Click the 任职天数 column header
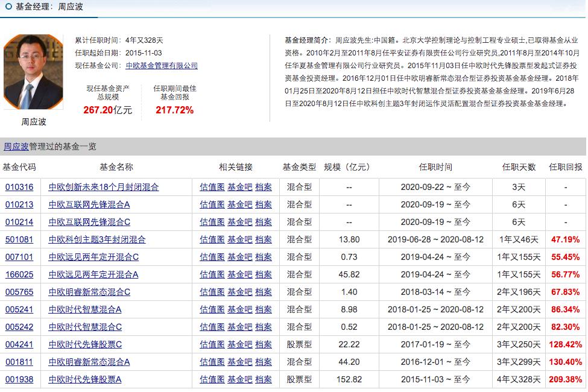 [519, 167]
